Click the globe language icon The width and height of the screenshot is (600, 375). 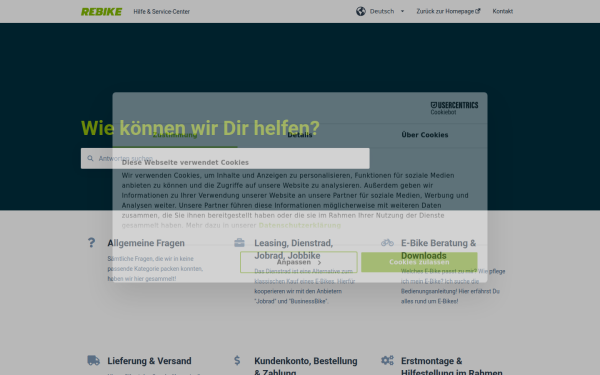[360, 11]
